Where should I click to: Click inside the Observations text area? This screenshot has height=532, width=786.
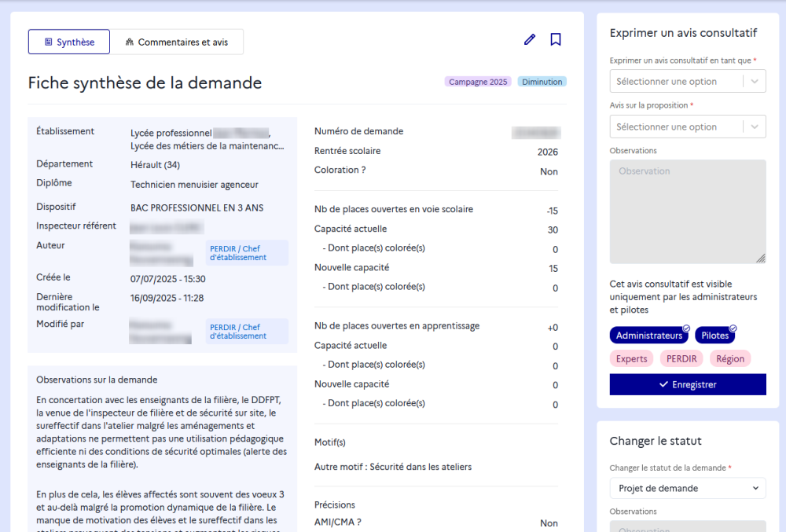[x=688, y=208]
